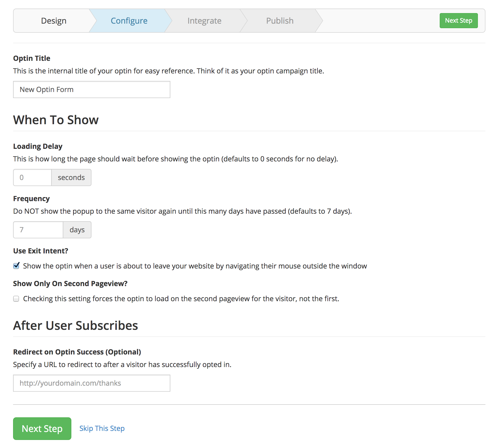
Task: Click the Integrate step icon
Action: pyautogui.click(x=204, y=20)
